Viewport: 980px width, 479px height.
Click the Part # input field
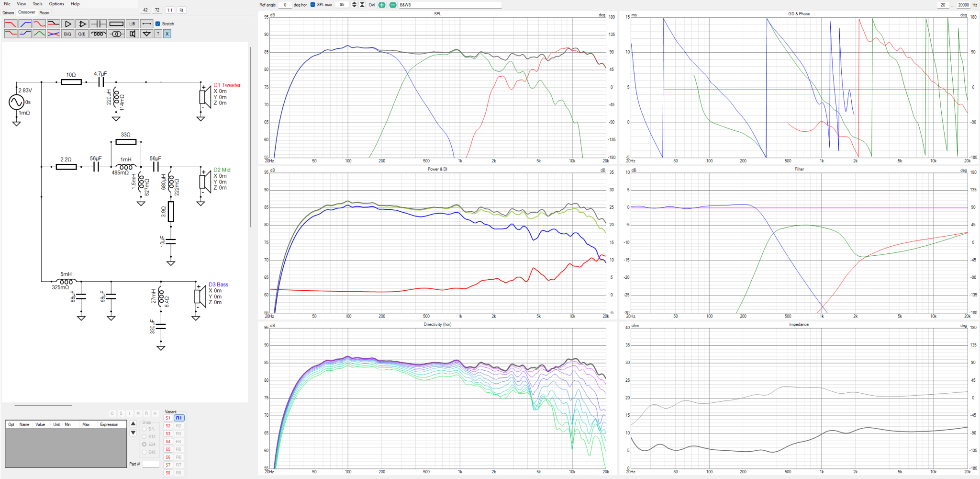click(x=151, y=464)
